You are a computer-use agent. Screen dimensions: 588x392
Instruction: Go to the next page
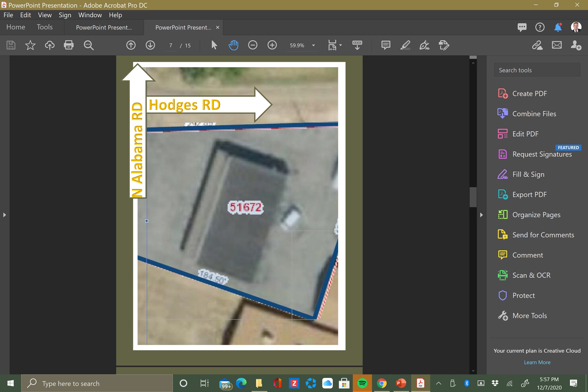click(150, 45)
